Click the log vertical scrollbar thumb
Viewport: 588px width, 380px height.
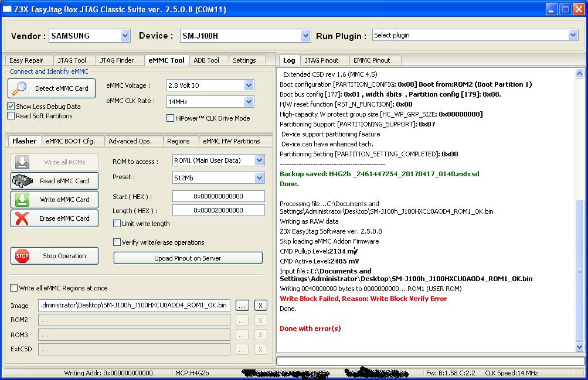pos(579,271)
